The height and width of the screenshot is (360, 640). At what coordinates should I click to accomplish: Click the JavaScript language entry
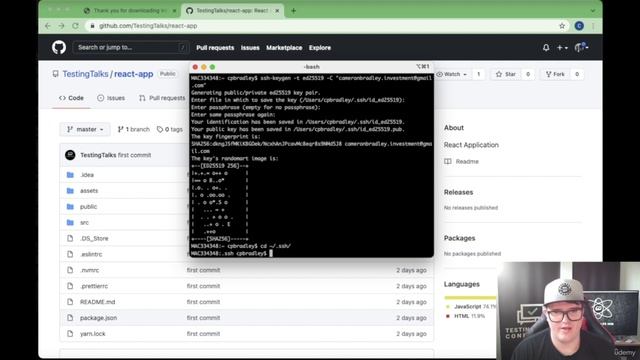(x=471, y=307)
